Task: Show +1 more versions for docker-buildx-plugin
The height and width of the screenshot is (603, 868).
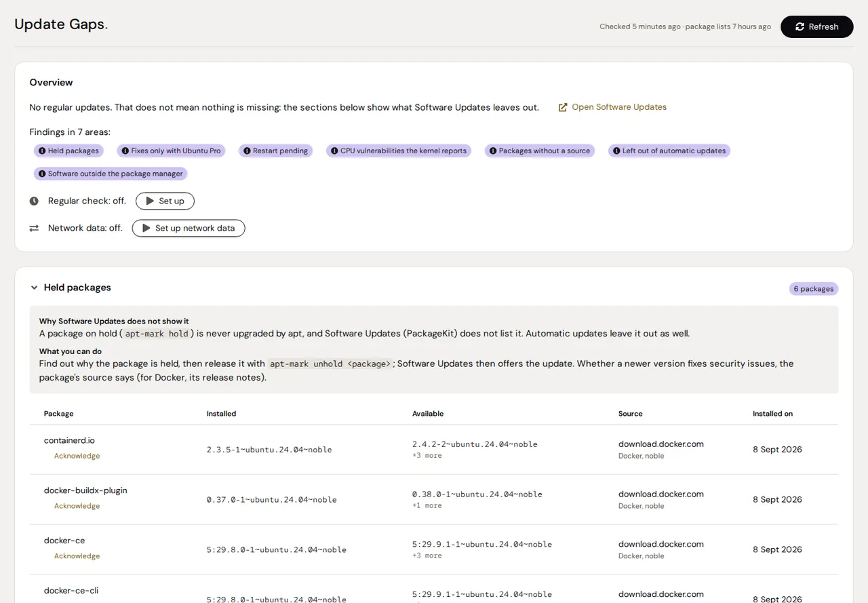Action: pyautogui.click(x=427, y=506)
